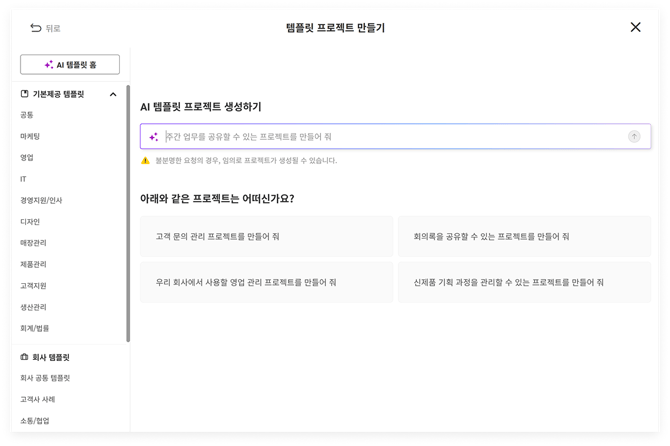Choose the 디자인 template category
The image size is (670, 446).
coord(30,222)
